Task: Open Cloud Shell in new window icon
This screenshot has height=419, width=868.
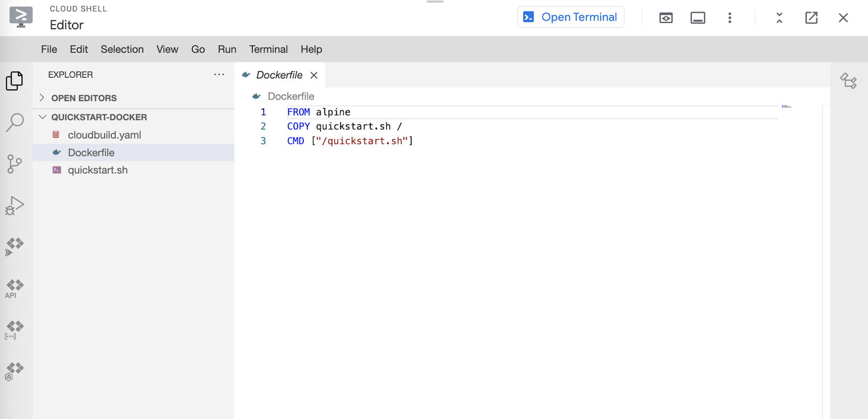Action: [811, 18]
